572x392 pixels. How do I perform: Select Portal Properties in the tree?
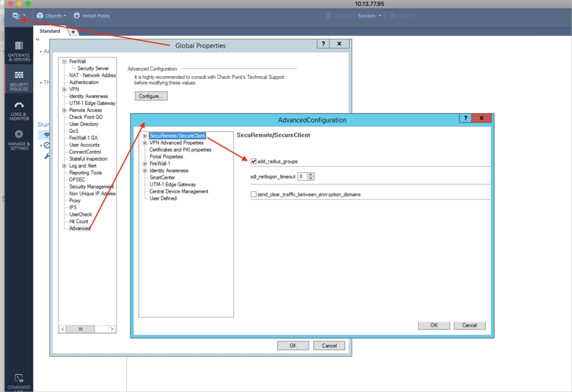[x=166, y=157]
